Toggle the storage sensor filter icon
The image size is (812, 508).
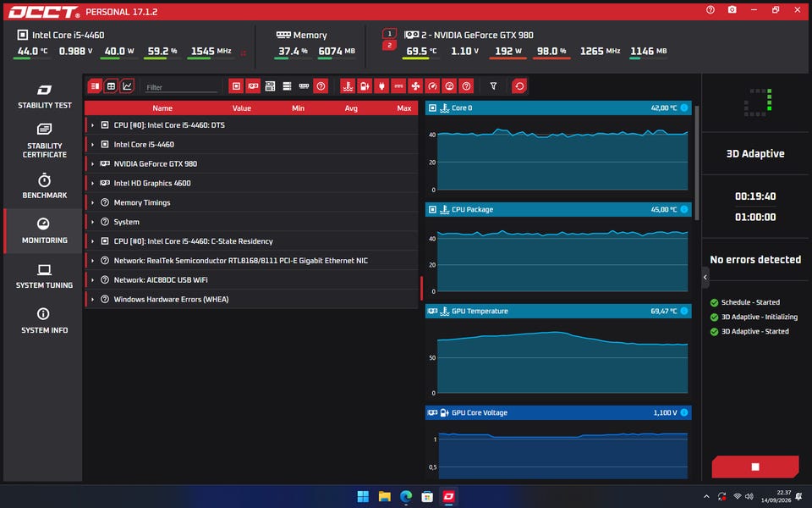point(287,86)
